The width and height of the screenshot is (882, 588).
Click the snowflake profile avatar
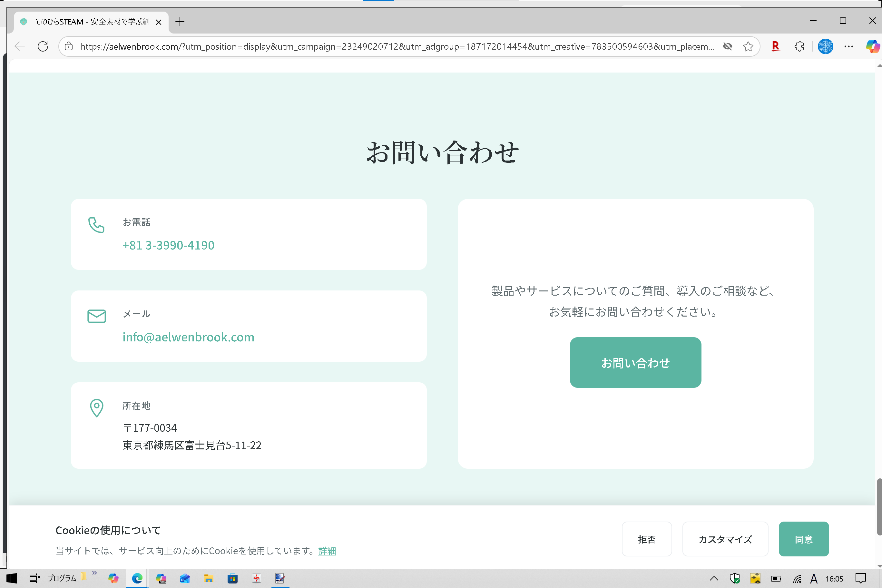click(825, 46)
